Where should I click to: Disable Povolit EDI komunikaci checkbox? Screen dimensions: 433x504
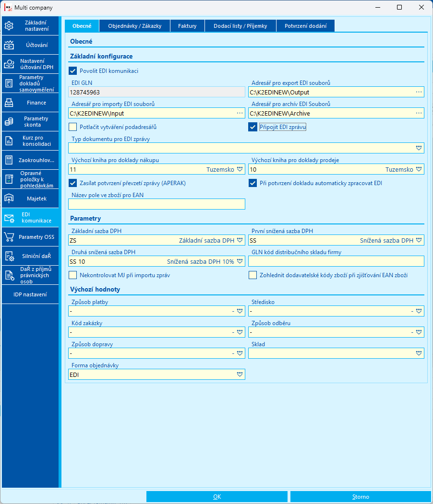[73, 70]
